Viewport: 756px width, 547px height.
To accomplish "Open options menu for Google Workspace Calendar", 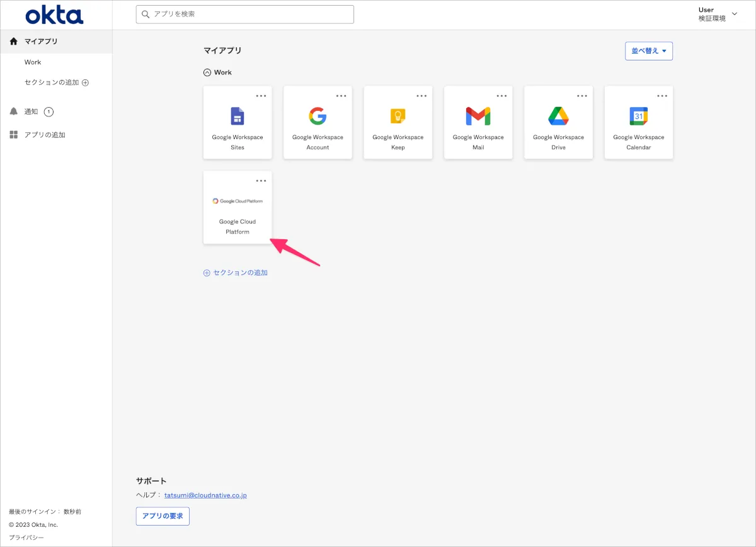I will click(662, 96).
